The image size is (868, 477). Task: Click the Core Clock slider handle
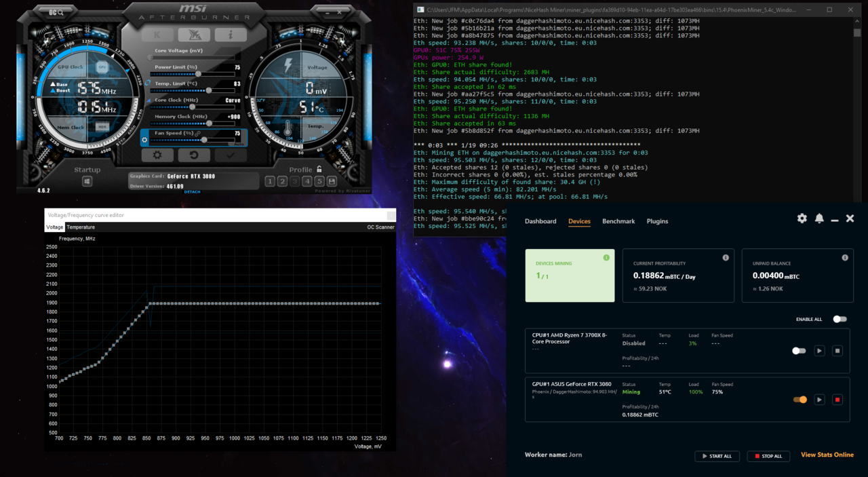tap(193, 107)
